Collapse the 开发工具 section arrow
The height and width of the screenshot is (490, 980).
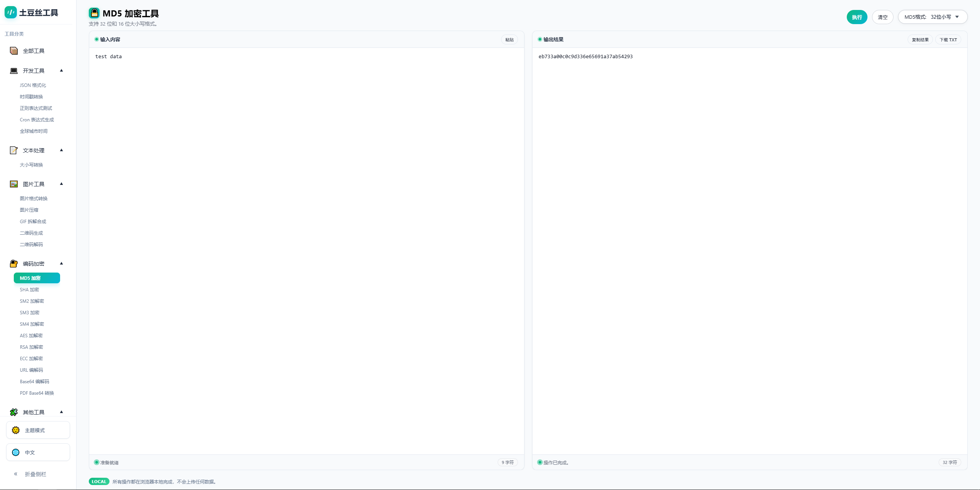[61, 70]
